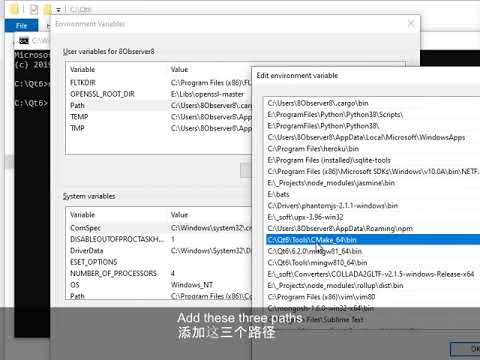The image size is (480, 360).
Task: Select the heroku\bin path entry
Action: (x=373, y=149)
